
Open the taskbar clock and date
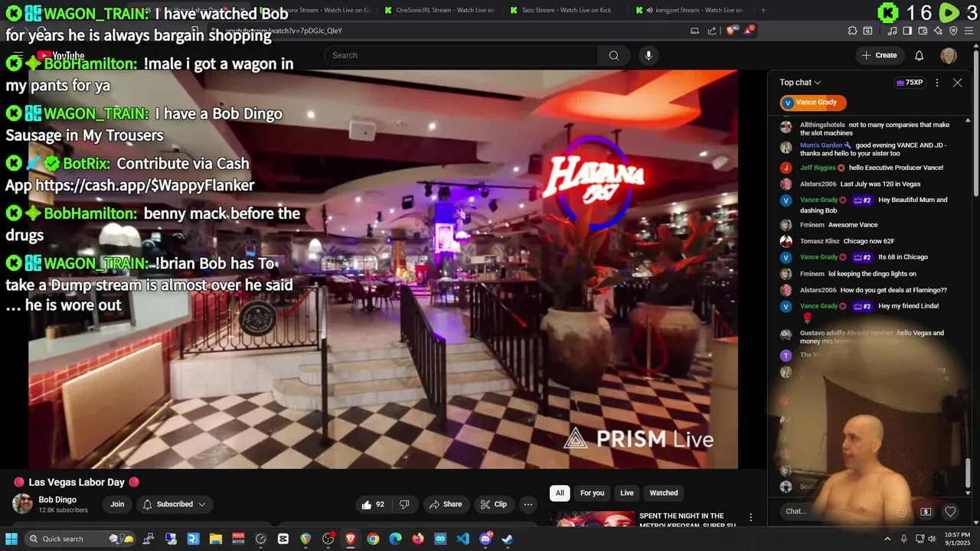pos(959,539)
